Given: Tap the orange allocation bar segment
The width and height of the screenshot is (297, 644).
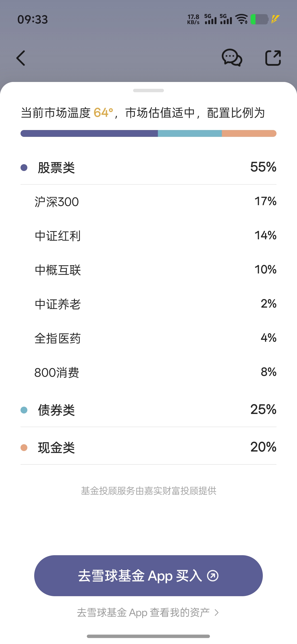Looking at the screenshot, I should pyautogui.click(x=249, y=133).
